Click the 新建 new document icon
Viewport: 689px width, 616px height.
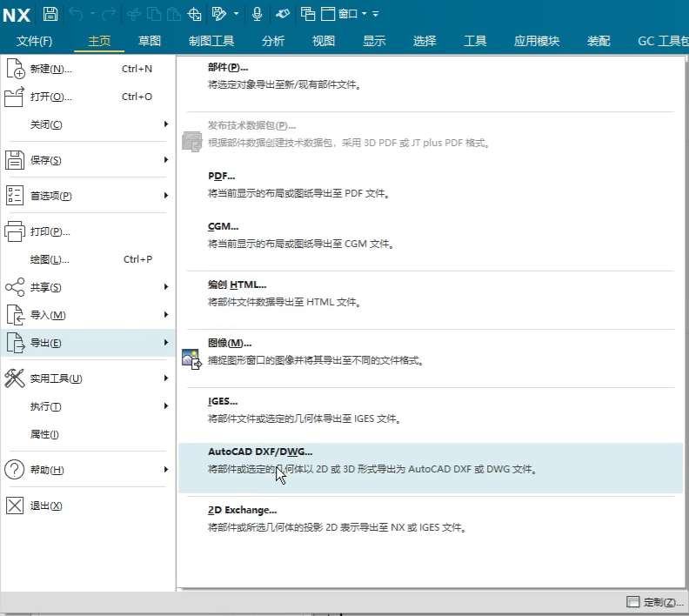click(16, 69)
